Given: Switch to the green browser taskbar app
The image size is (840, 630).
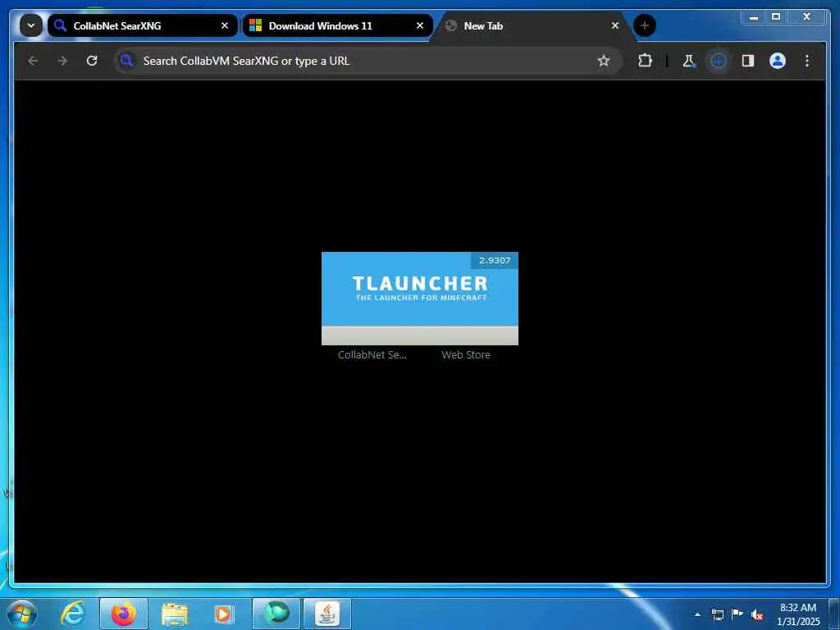Looking at the screenshot, I should pos(276,614).
